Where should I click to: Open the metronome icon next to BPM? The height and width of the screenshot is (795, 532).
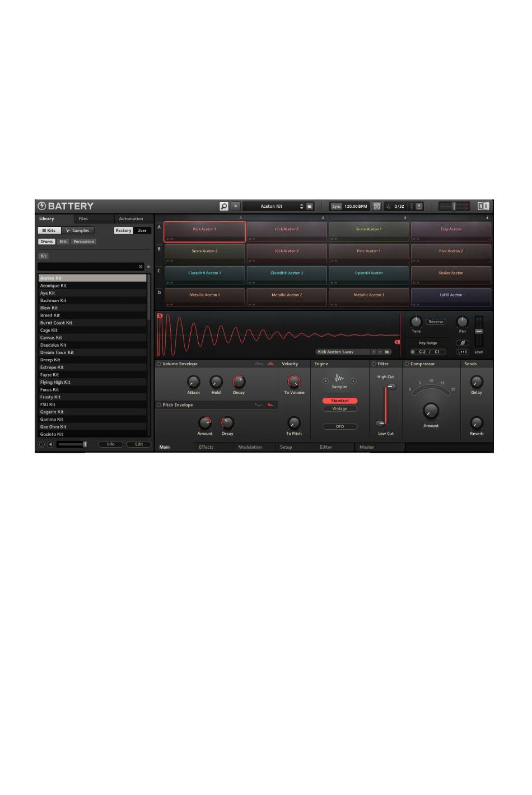coord(377,206)
